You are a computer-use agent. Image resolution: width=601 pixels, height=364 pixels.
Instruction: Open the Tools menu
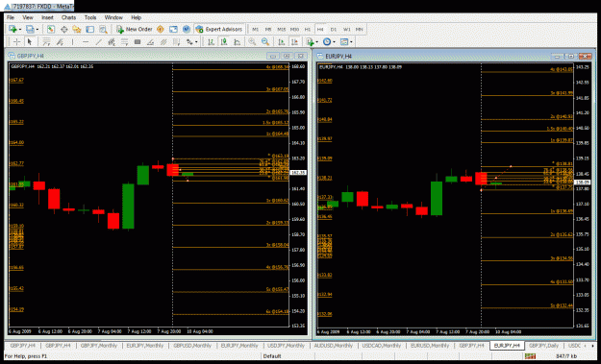click(x=90, y=17)
